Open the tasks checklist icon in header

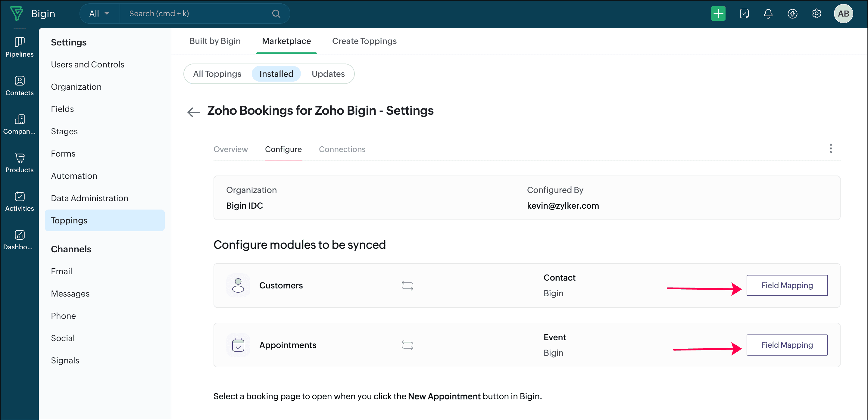pos(744,14)
